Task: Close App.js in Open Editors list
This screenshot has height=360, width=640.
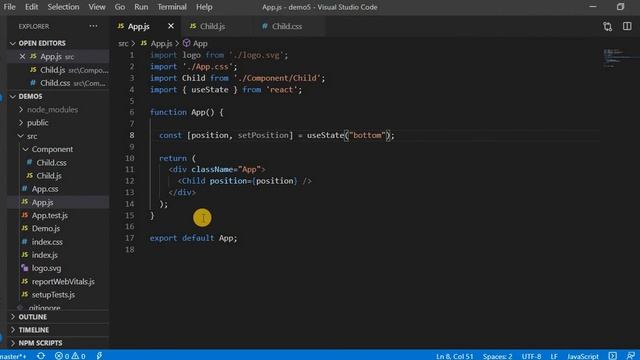Action: tap(22, 57)
